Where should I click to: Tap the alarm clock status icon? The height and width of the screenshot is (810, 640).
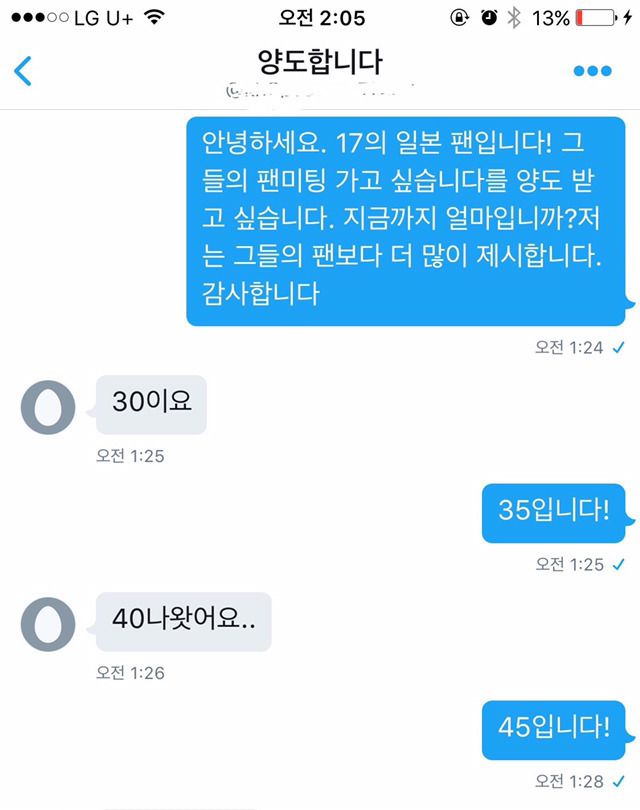[x=489, y=18]
